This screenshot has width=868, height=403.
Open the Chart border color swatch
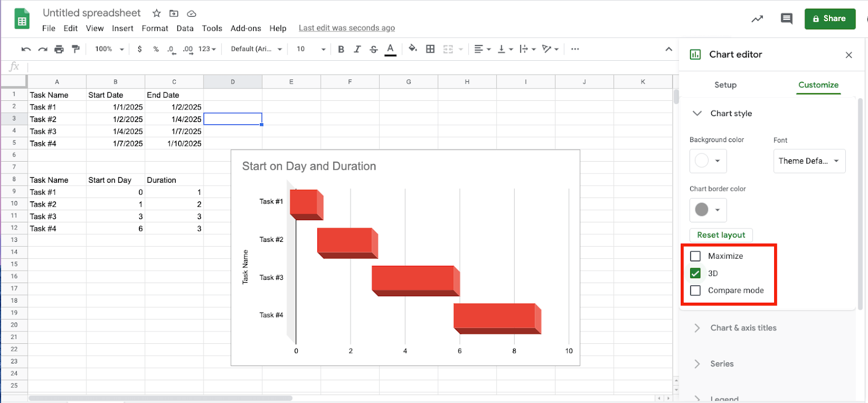pyautogui.click(x=708, y=210)
